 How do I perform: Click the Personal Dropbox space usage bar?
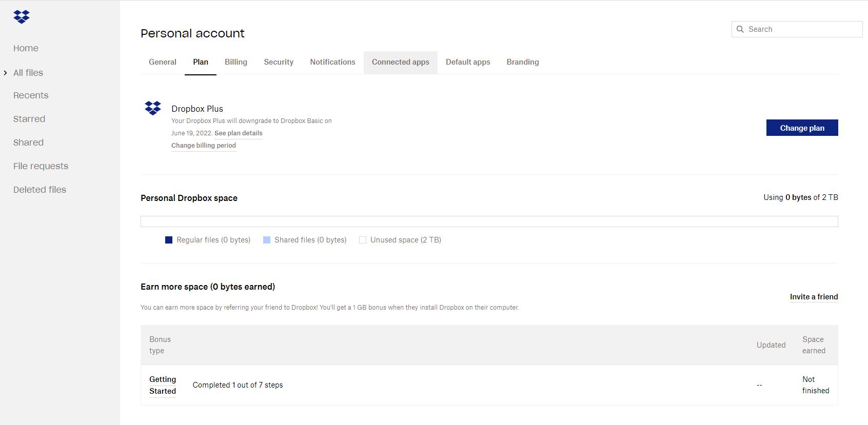[489, 221]
